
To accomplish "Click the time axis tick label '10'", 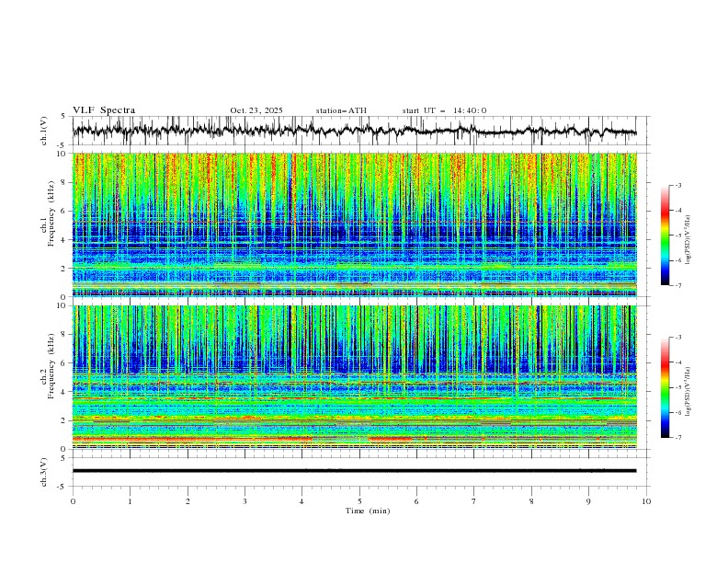I will pyautogui.click(x=646, y=501).
